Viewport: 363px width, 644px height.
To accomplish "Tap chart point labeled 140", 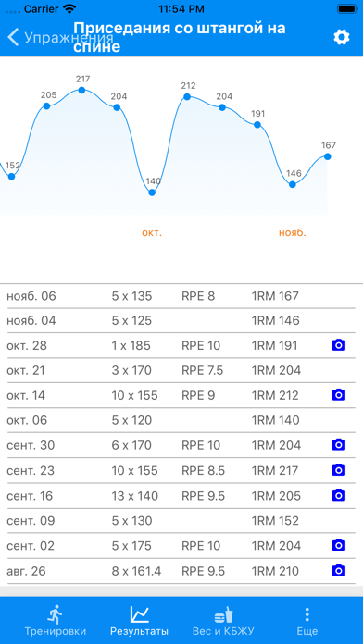I will coord(152,192).
